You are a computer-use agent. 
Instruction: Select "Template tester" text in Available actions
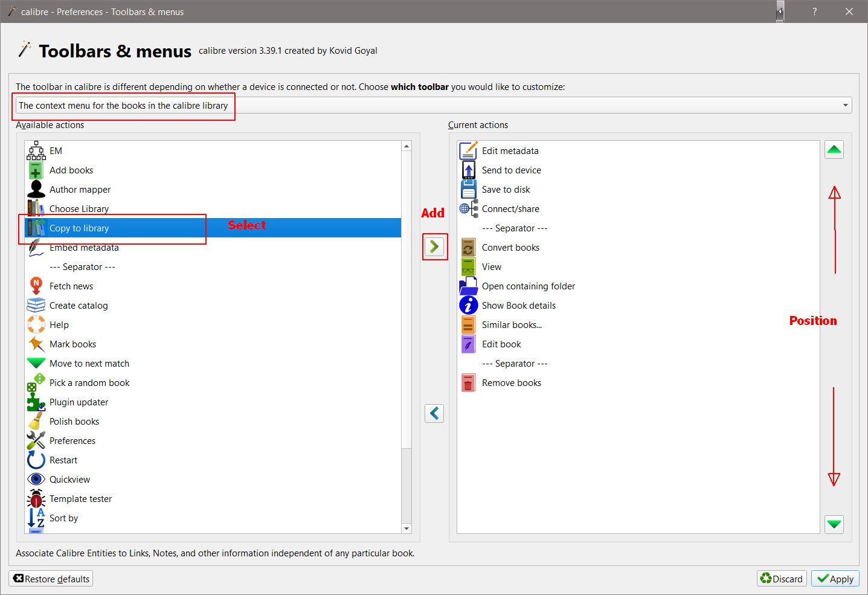pyautogui.click(x=80, y=498)
